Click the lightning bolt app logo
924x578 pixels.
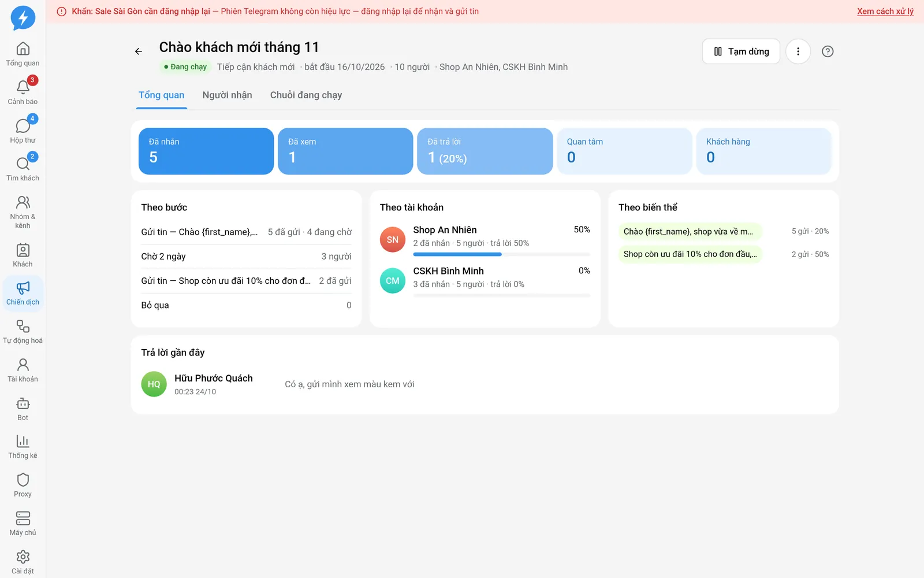(23, 18)
